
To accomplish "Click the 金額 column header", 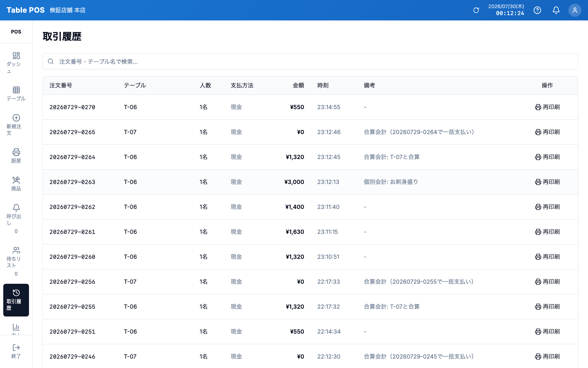I will 298,85.
